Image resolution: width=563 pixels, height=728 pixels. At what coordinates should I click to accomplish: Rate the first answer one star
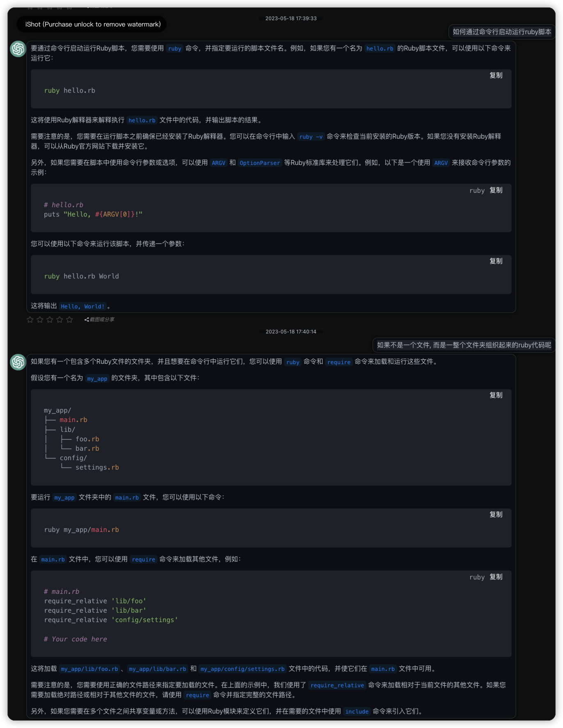pyautogui.click(x=30, y=319)
